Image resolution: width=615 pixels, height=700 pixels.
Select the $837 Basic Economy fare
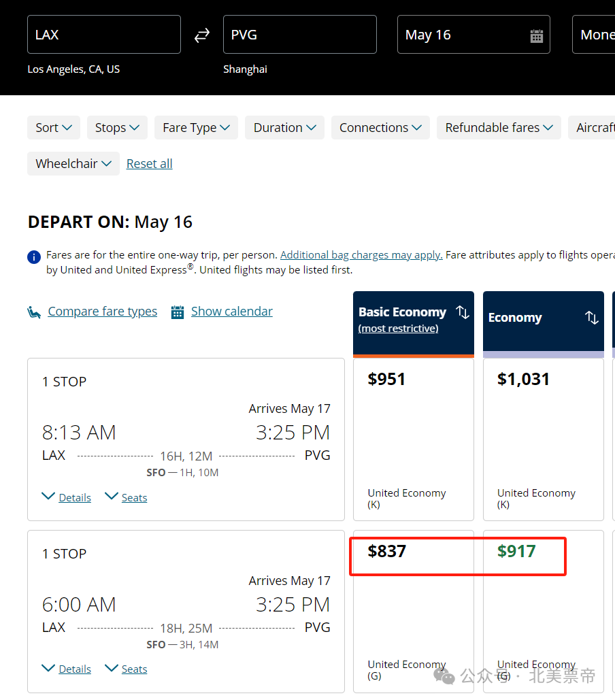coord(413,611)
